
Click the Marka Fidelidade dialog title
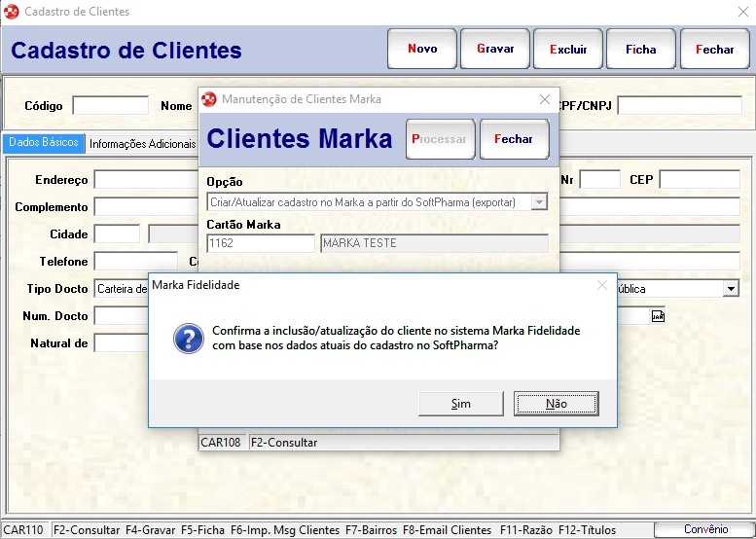pyautogui.click(x=196, y=285)
